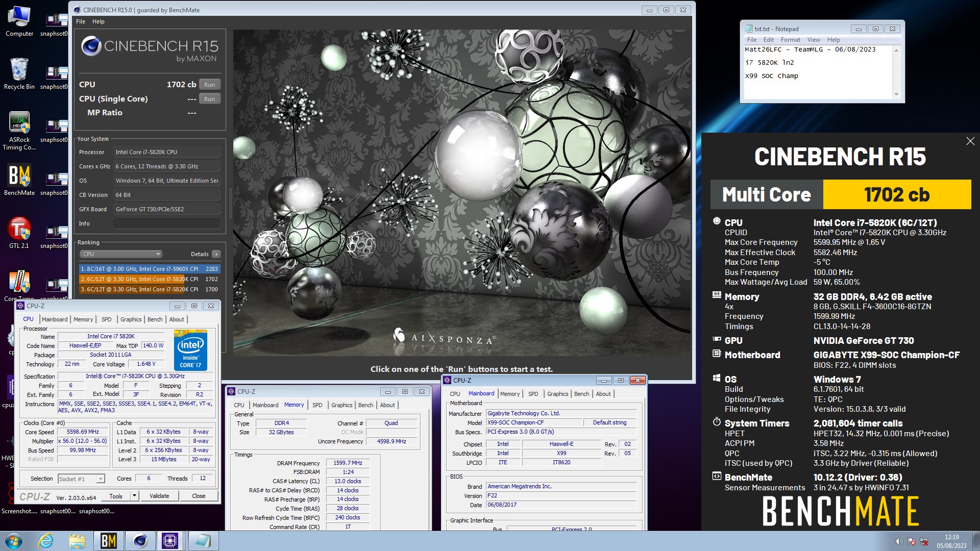Open the Ranking CPU dropdown in Cinebench
The width and height of the screenshot is (980, 551).
(x=120, y=254)
